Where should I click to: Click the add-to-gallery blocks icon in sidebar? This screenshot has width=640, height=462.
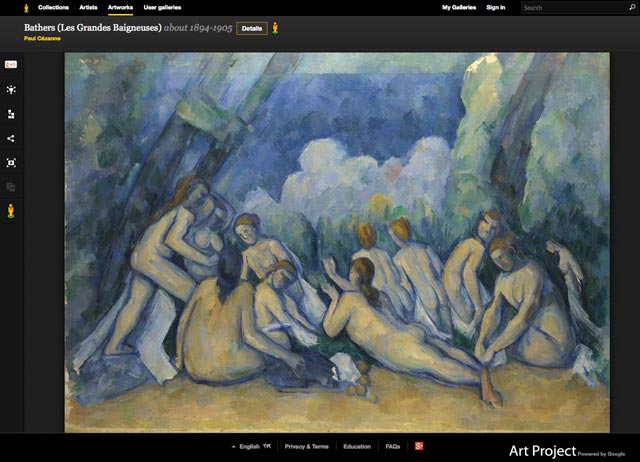coord(11,114)
